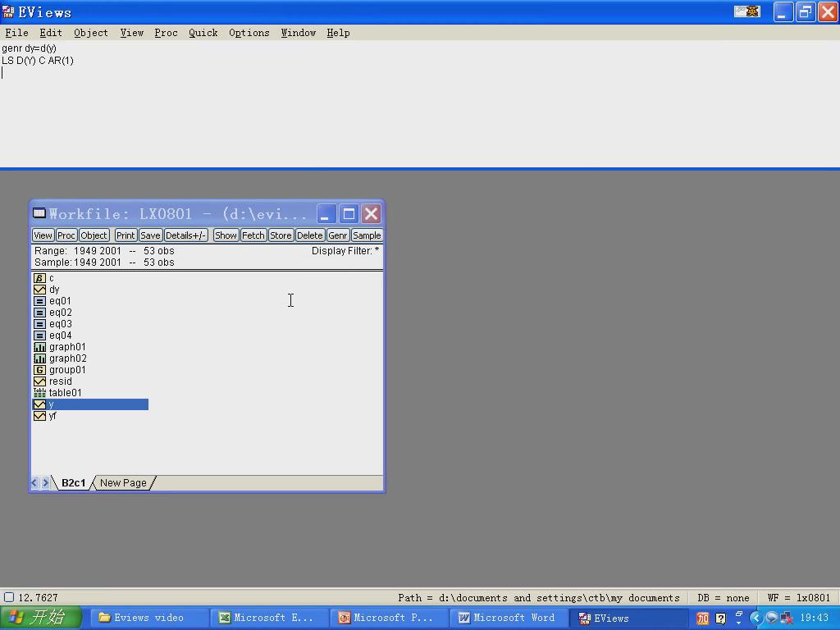Switch to Microsoft Word taskbar item
Viewport: 840px width, 630px height.
click(x=508, y=618)
